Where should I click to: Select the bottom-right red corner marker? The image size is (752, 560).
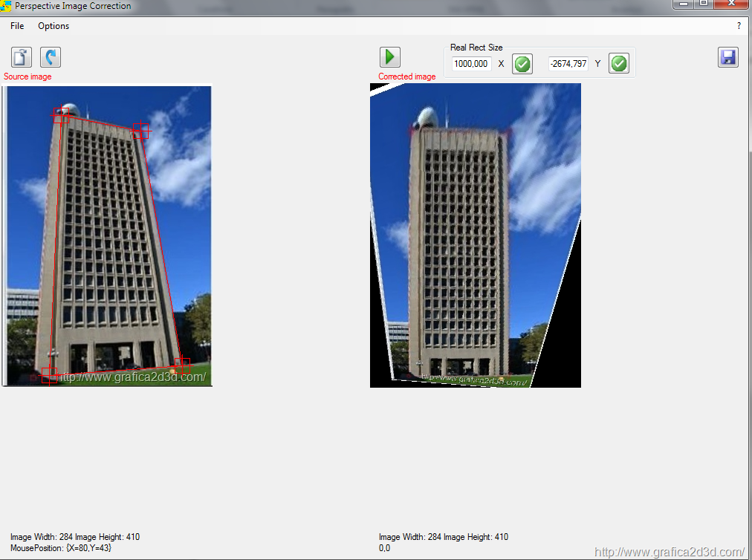[x=182, y=365]
